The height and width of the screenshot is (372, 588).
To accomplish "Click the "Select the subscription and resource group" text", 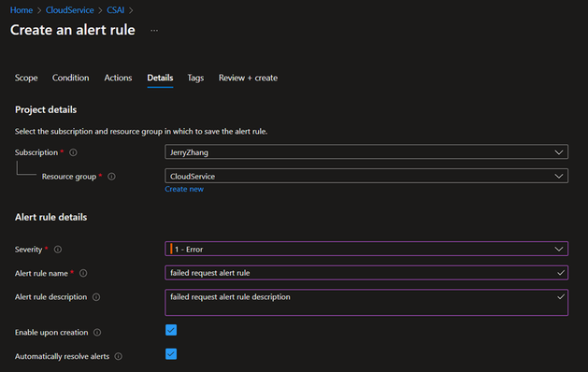I will coord(141,132).
